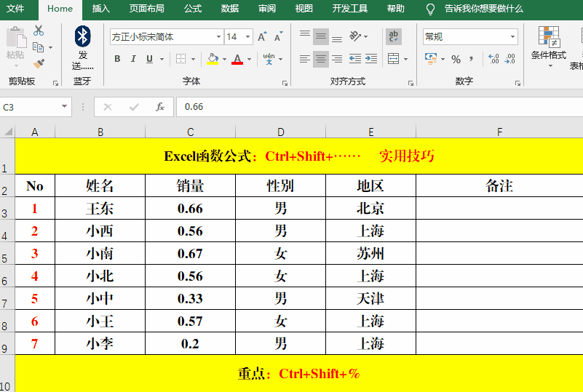Click the Wrap Text icon

pyautogui.click(x=393, y=36)
